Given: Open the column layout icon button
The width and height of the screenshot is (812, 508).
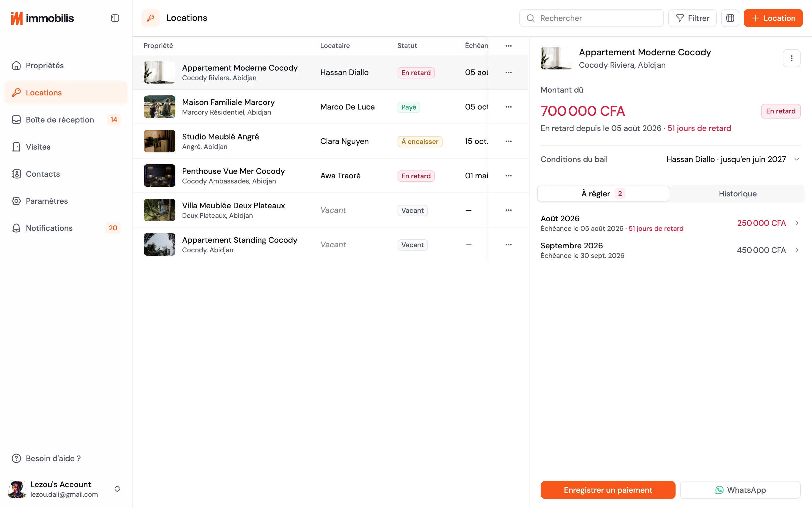Looking at the screenshot, I should click(x=730, y=18).
